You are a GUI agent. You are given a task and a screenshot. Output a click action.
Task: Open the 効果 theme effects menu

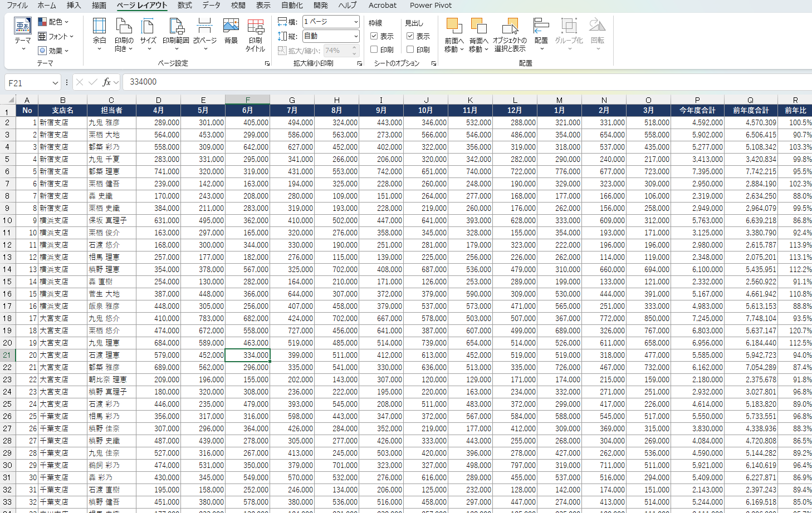pos(53,51)
